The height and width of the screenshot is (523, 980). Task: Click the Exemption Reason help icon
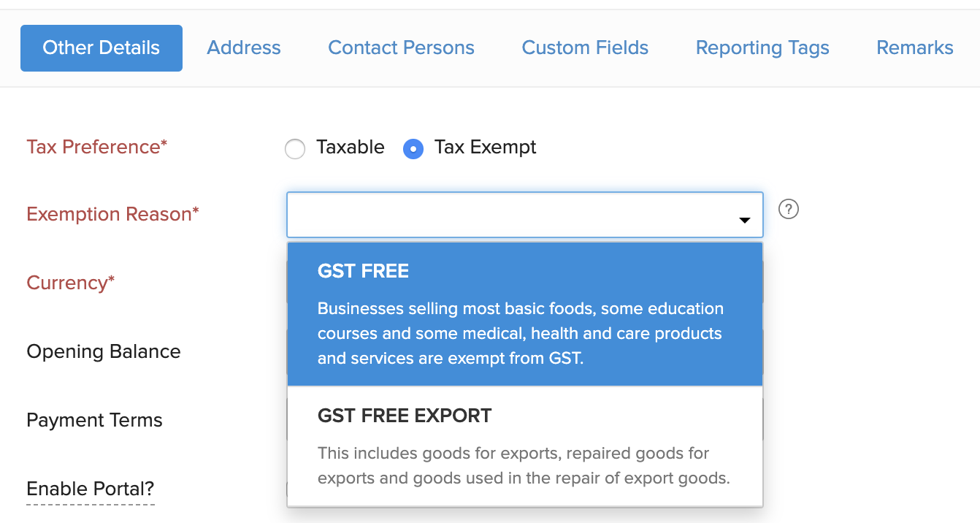tap(789, 210)
